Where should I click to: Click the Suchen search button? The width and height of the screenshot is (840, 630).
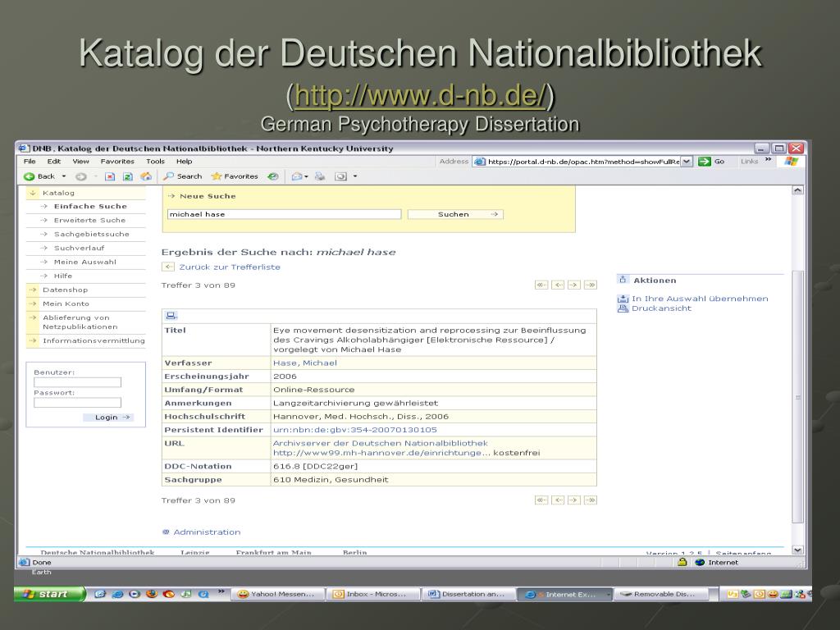455,214
